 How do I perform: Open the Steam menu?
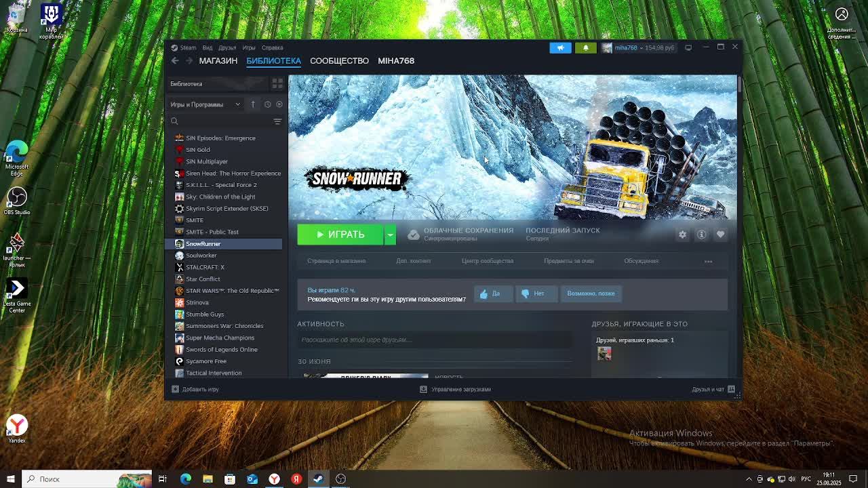184,47
